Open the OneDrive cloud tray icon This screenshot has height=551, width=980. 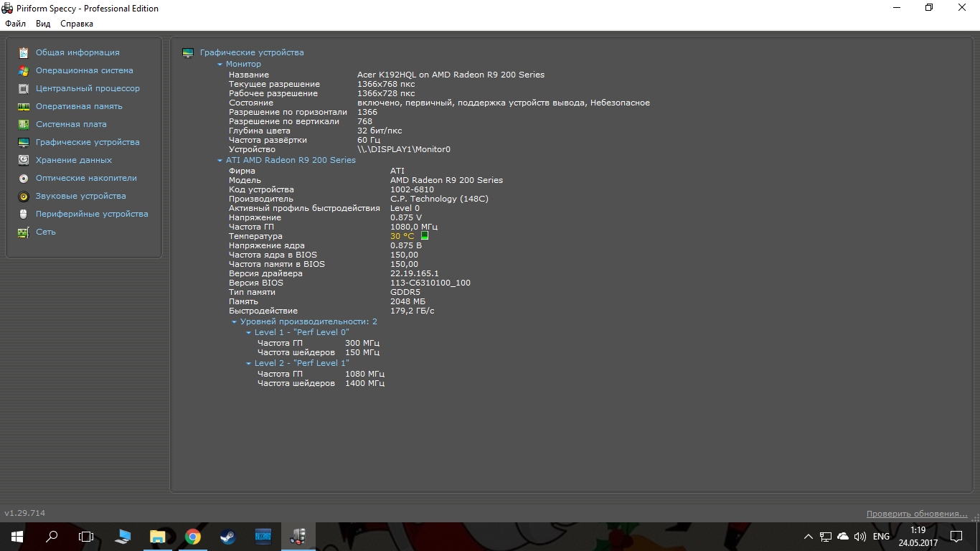click(x=843, y=537)
